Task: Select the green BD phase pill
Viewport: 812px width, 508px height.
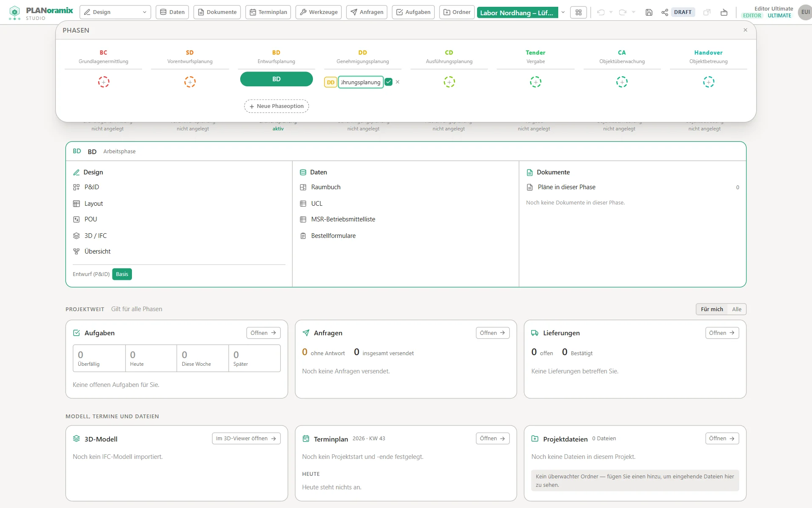Action: [277, 79]
